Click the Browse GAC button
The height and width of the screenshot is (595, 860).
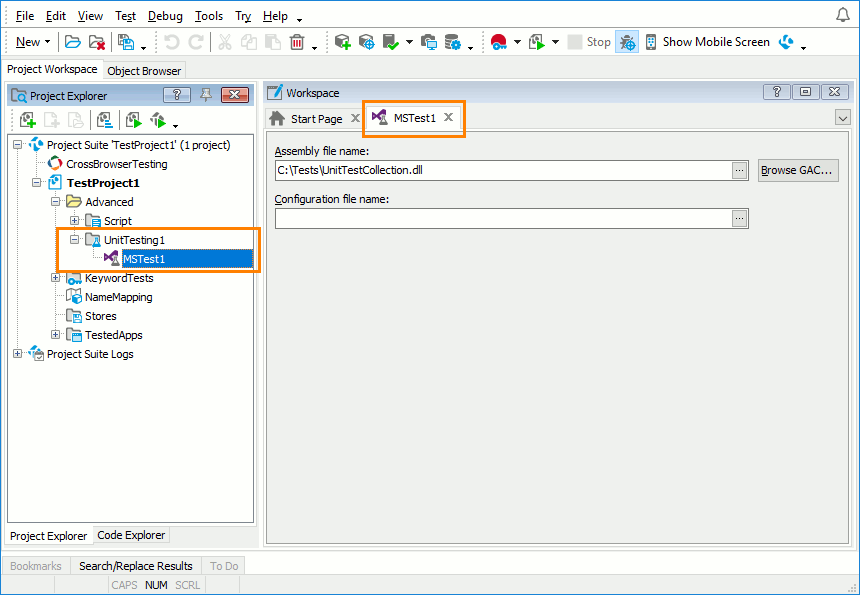(797, 170)
